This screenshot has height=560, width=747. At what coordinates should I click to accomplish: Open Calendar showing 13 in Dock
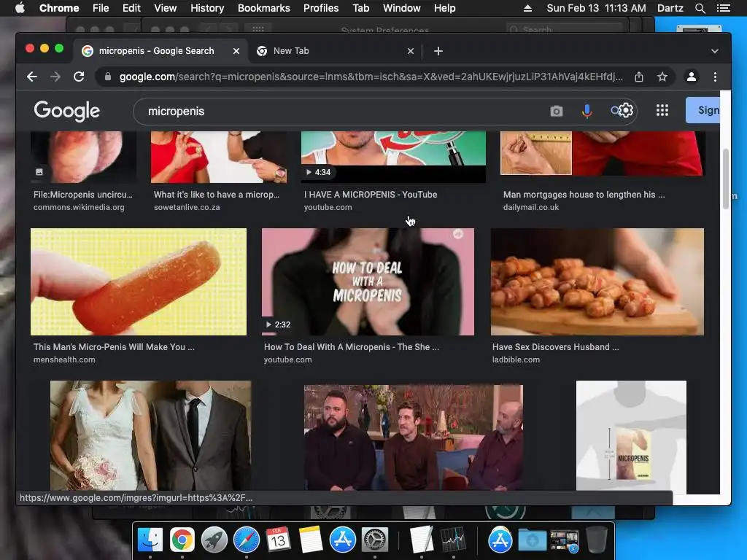[278, 540]
